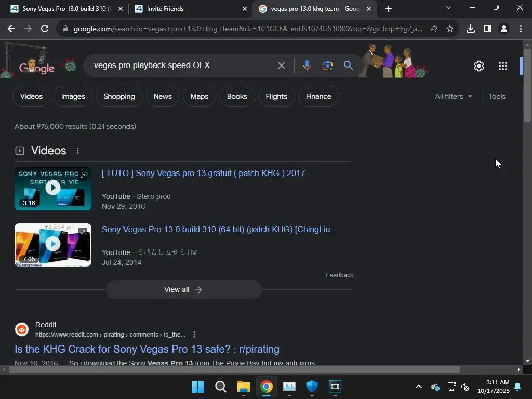The image size is (532, 399).
Task: Open TUTO Sony Vegas pro 13 gratuit link
Action: [x=203, y=174]
